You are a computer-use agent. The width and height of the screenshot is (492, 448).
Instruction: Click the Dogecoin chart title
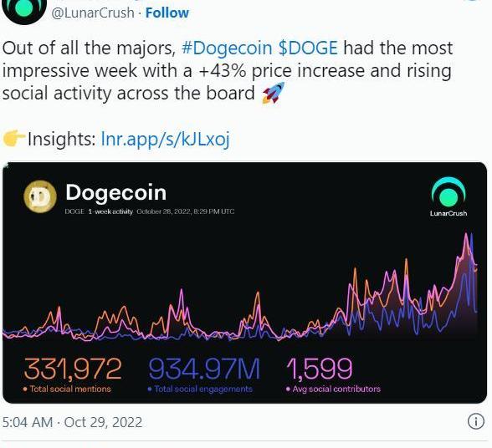[x=115, y=192]
